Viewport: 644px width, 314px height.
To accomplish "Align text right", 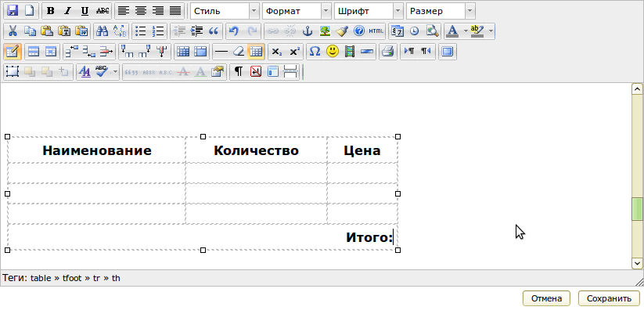I will (x=158, y=11).
